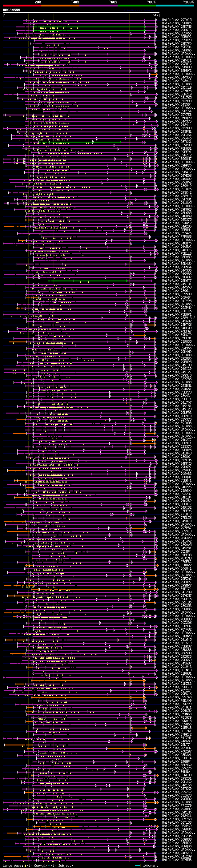Viewport: 197px width, 868px height.
Task: Select hit label UniRef100_A7P868
Action: [176, 236]
